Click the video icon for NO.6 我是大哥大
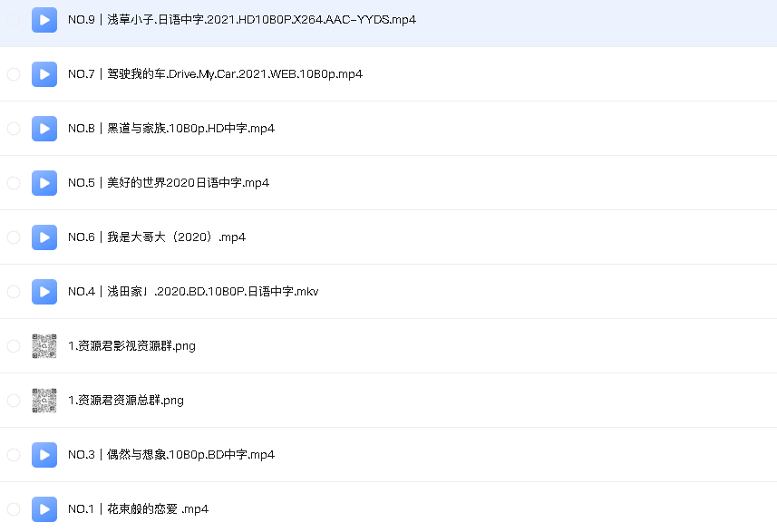777x532 pixels. point(44,237)
